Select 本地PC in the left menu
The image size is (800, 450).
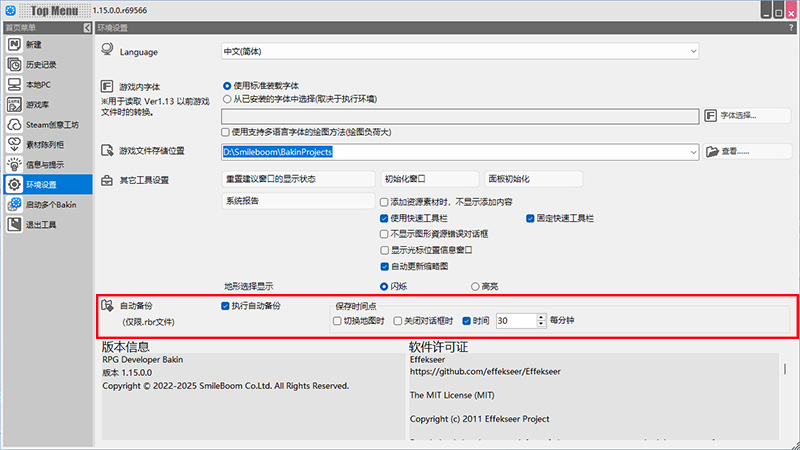[40, 85]
